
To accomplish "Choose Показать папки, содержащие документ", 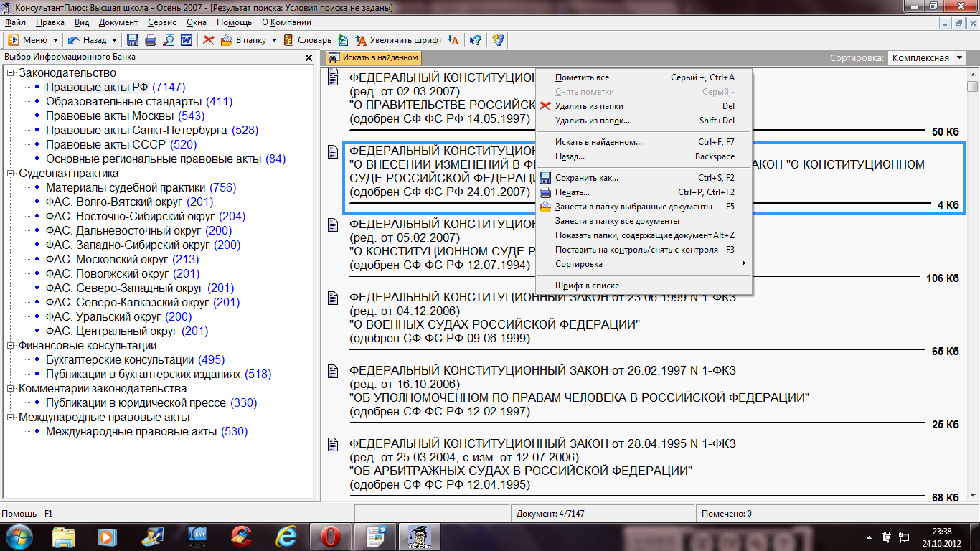I will [x=644, y=235].
